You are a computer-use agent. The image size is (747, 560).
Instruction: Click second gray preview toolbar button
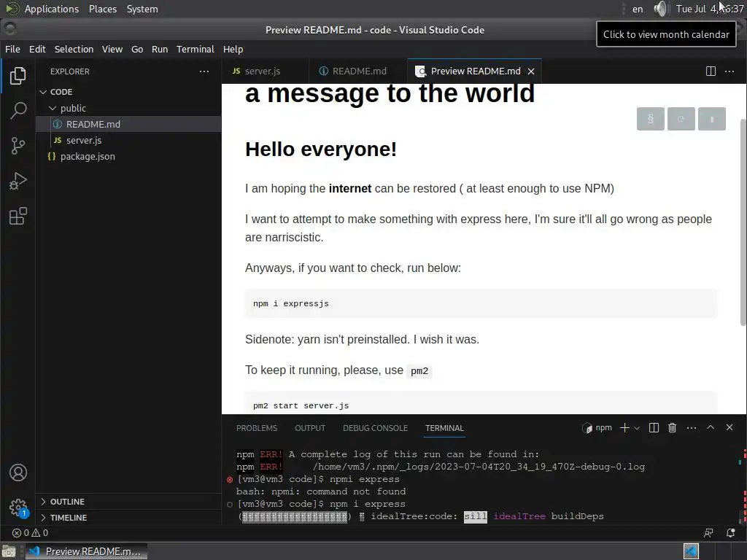(681, 119)
